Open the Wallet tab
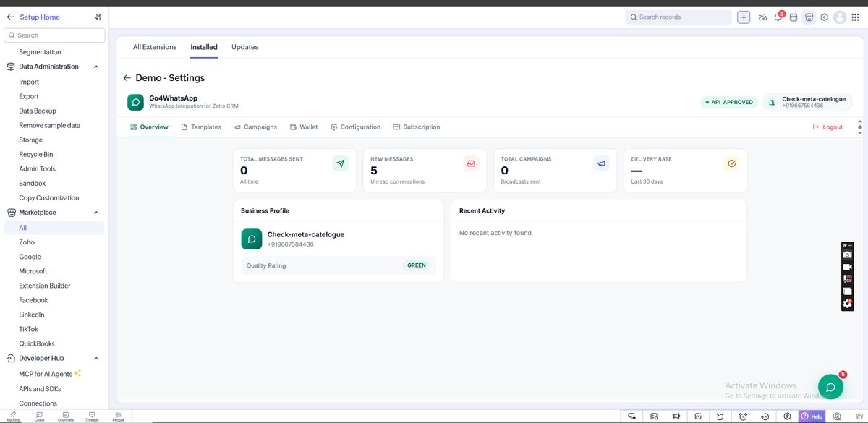Image resolution: width=868 pixels, height=423 pixels. [x=304, y=127]
